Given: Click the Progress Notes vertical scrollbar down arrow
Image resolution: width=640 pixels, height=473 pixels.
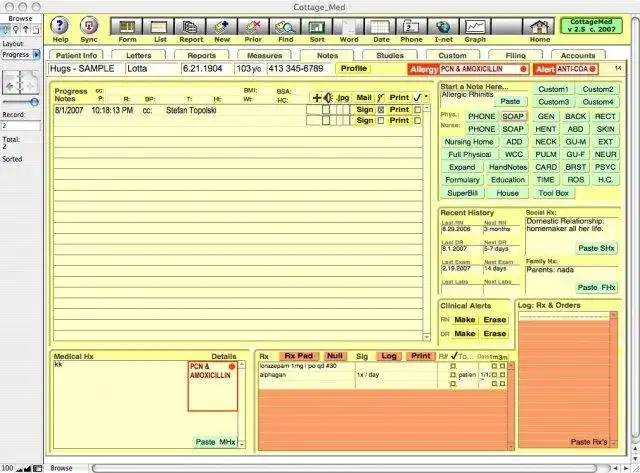Looking at the screenshot, I should click(427, 337).
